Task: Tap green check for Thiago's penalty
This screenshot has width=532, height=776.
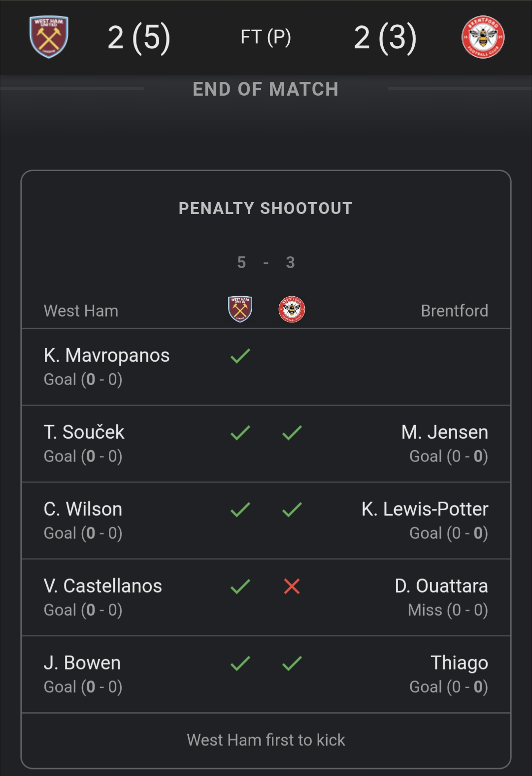Action: (x=292, y=663)
